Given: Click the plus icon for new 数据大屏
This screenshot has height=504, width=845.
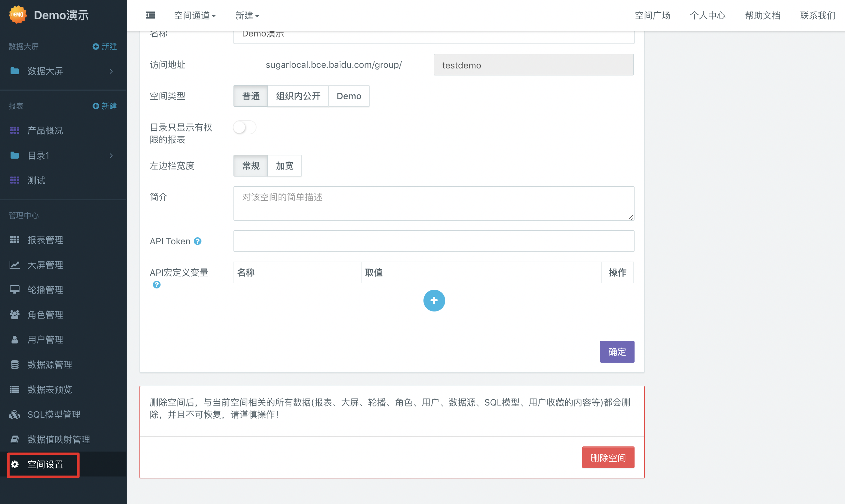Looking at the screenshot, I should 96,46.
